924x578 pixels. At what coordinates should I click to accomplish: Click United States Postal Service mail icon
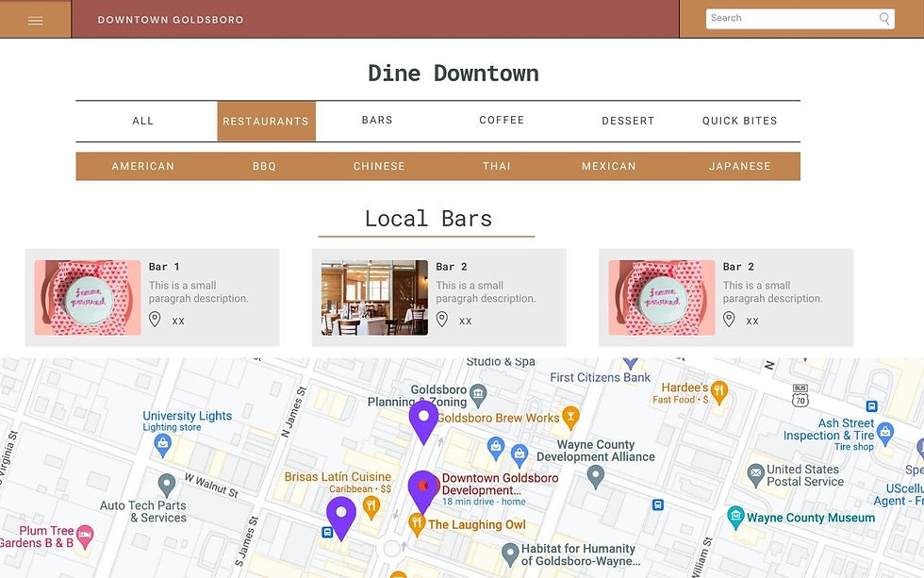[755, 475]
